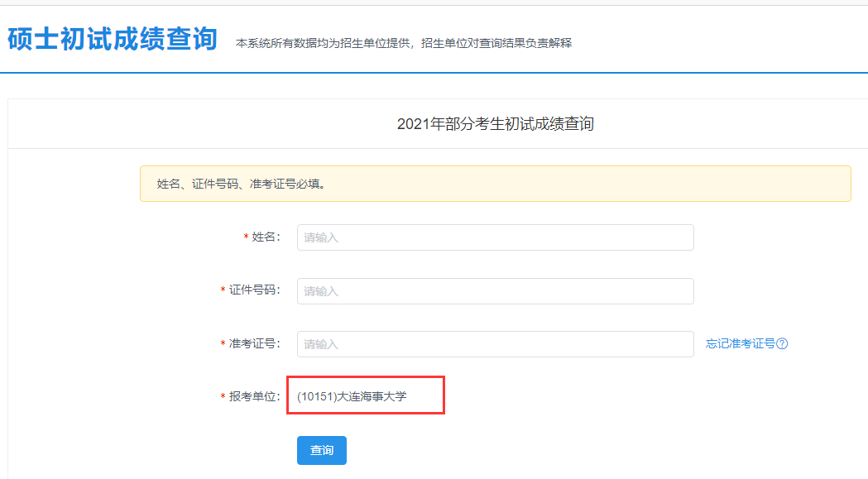
Task: Click the 2021年部分考生初试成绩查询 panel heading
Action: tap(495, 124)
